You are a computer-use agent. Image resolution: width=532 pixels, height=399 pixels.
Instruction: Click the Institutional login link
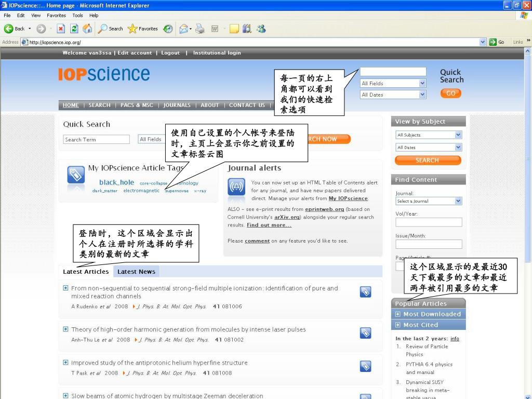[217, 52]
